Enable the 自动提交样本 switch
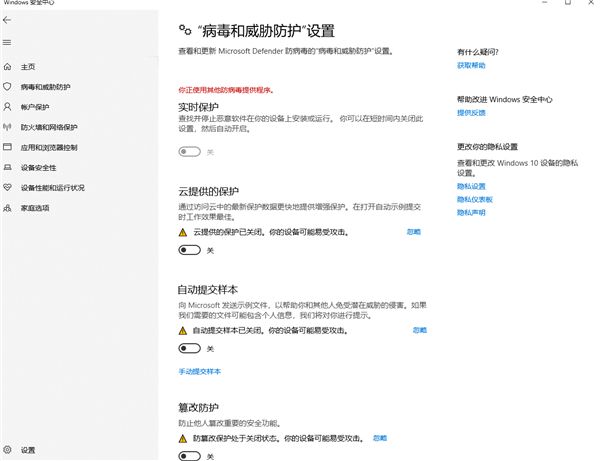 click(x=189, y=348)
